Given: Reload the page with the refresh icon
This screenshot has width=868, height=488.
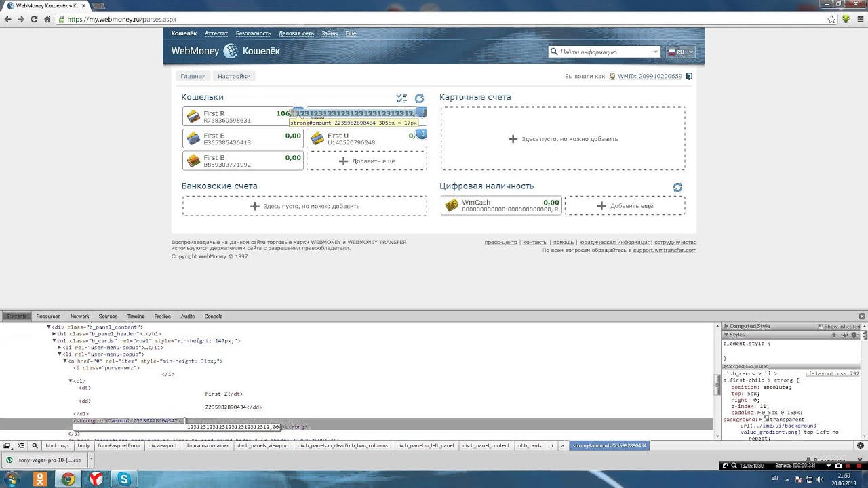Looking at the screenshot, I should [34, 19].
